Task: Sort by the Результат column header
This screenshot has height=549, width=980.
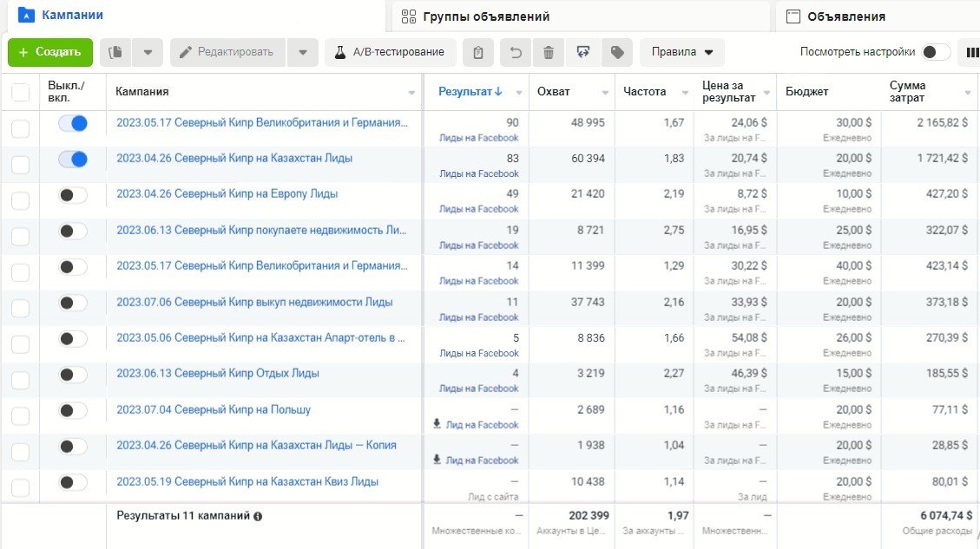Action: (x=470, y=92)
